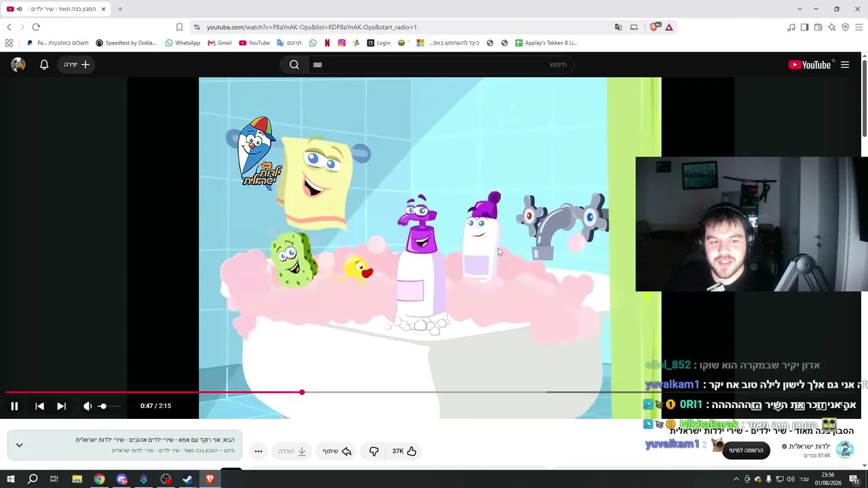Open a new browser tab
Image resolution: width=868 pixels, height=488 pixels.
click(x=120, y=9)
